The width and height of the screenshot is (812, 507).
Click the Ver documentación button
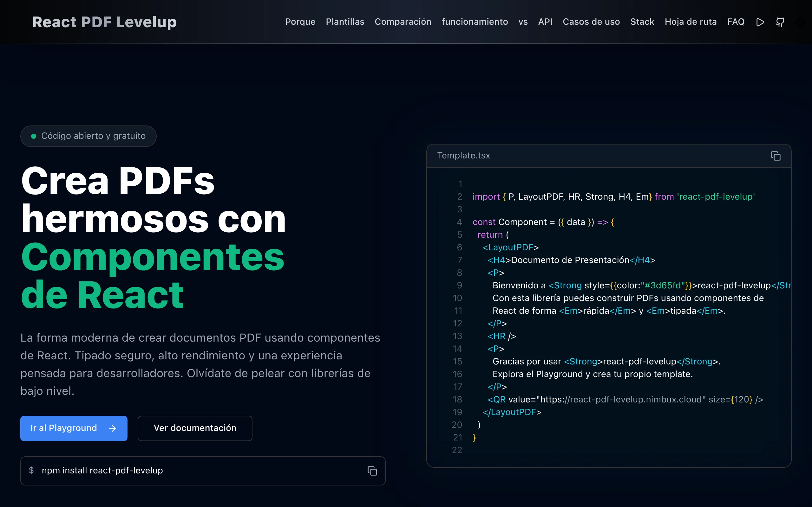point(195,428)
